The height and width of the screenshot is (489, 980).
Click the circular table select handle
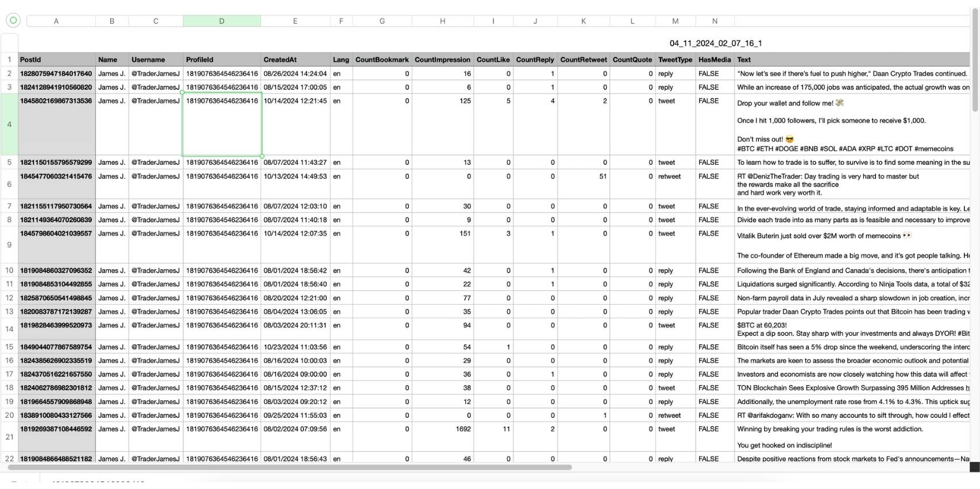13,21
